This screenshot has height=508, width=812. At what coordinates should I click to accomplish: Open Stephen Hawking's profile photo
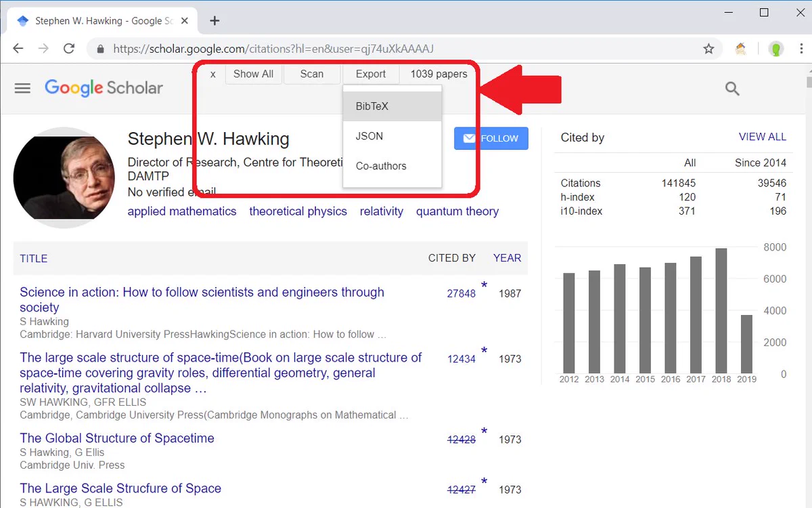click(x=64, y=177)
